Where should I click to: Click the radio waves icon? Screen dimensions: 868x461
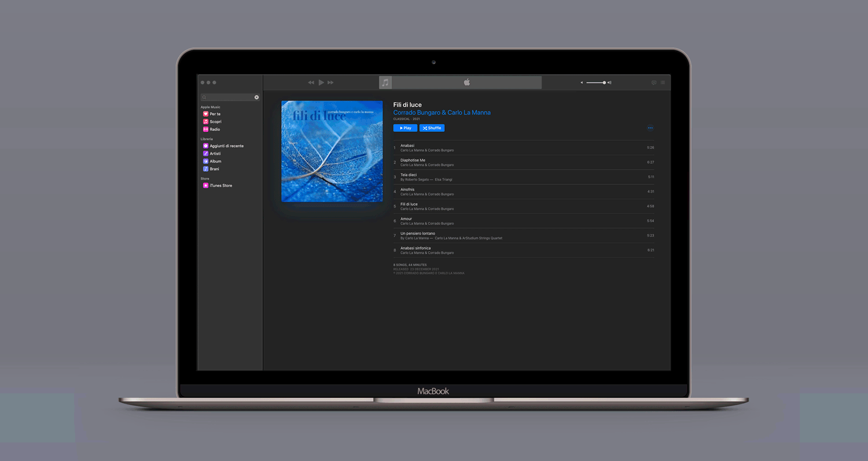(205, 129)
